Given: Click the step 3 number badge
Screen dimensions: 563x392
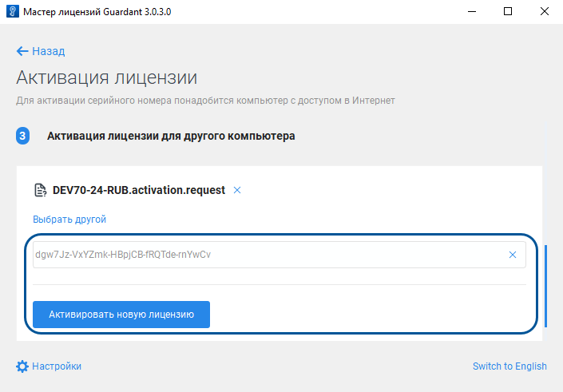Looking at the screenshot, I should pyautogui.click(x=22, y=137).
